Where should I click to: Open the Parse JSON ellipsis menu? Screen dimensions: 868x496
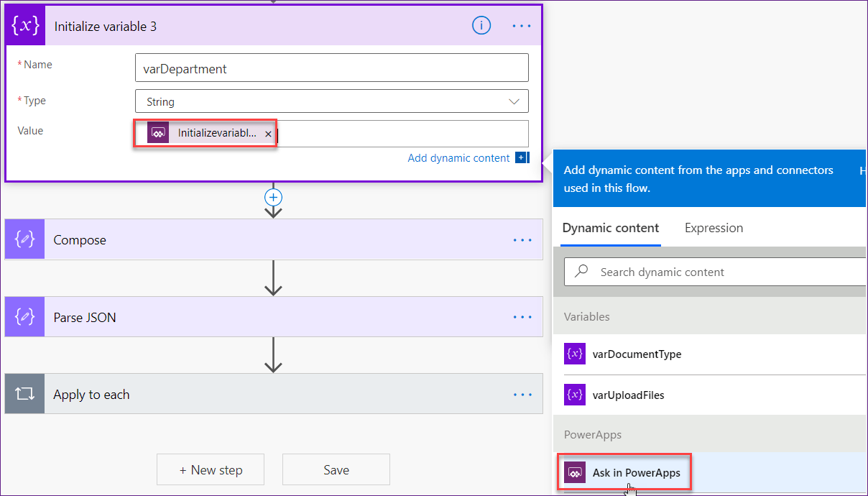click(x=522, y=316)
